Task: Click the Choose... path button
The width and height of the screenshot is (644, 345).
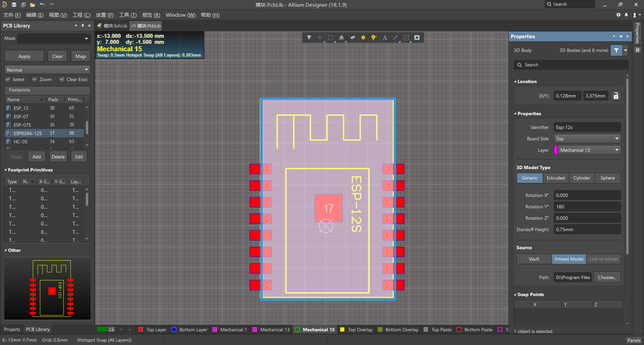Action: click(x=607, y=277)
